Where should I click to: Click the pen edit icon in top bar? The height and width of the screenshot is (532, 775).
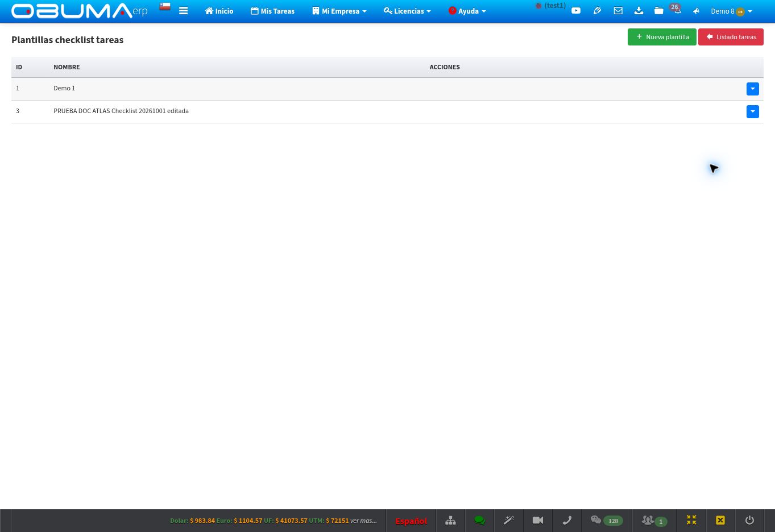(597, 11)
